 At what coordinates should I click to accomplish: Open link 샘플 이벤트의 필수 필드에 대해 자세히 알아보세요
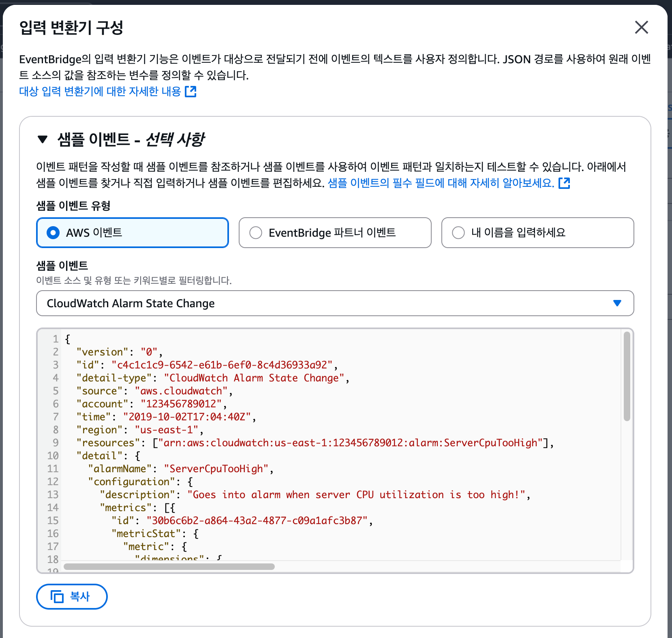441,183
